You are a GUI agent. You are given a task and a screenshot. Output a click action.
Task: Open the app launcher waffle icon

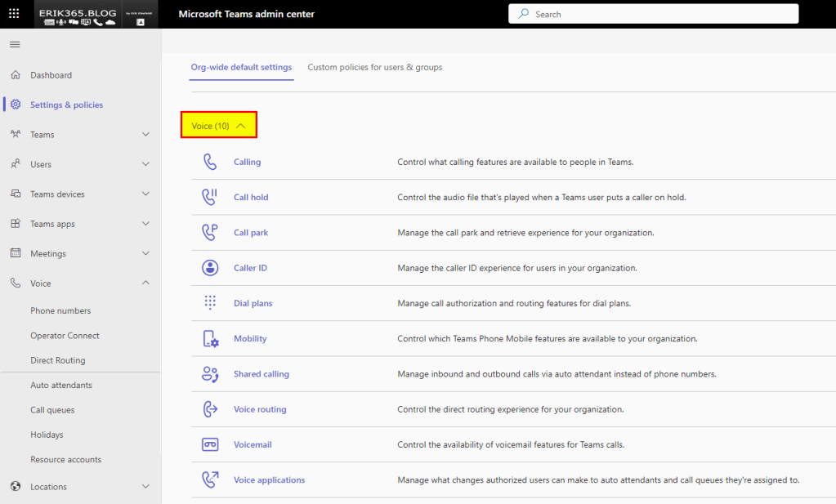(14, 14)
